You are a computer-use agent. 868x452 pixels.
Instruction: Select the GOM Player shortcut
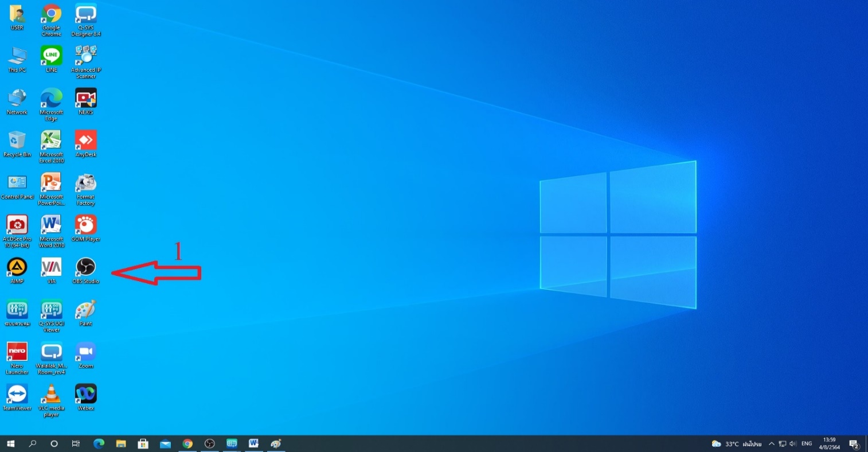[x=86, y=229]
